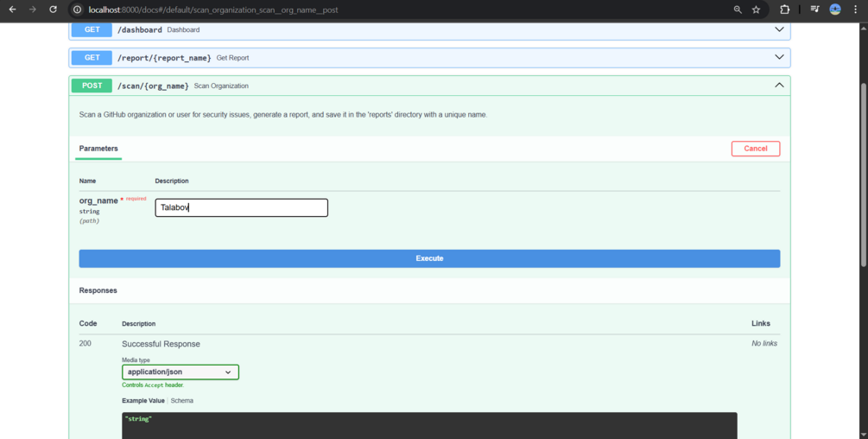The image size is (868, 439).
Task: Open the zoom magnifier icon in address bar
Action: pyautogui.click(x=738, y=10)
